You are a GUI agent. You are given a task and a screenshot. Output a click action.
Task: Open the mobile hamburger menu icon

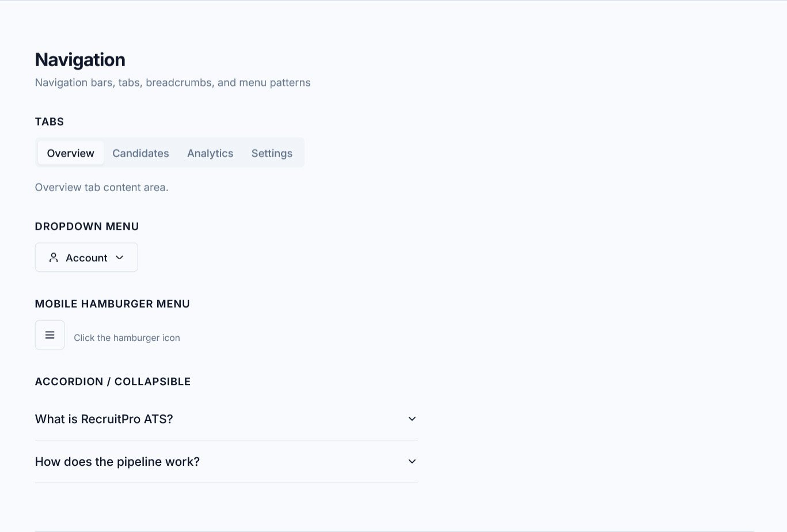50,335
